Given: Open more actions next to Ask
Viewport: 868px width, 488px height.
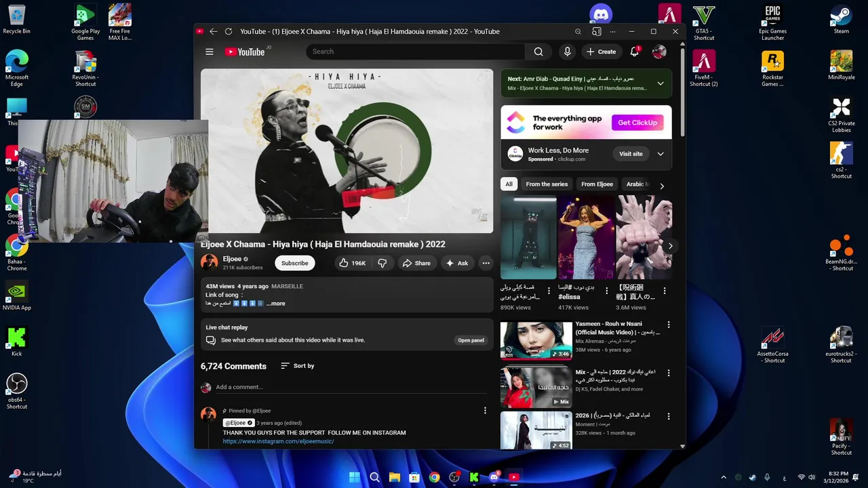Looking at the screenshot, I should point(486,263).
